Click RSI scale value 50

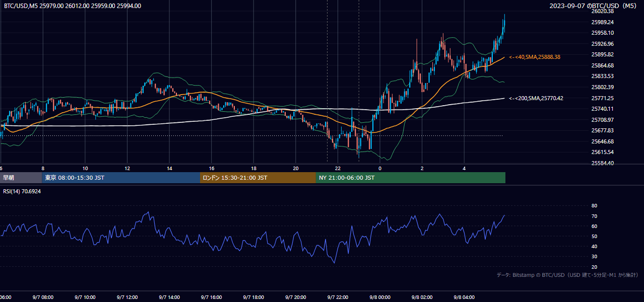[594, 236]
